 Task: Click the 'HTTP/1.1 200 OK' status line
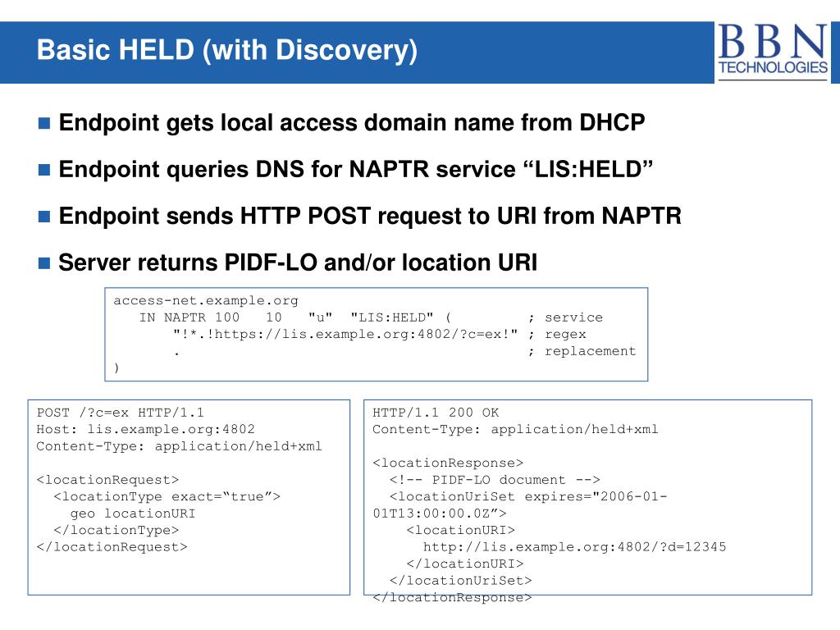[x=436, y=413]
